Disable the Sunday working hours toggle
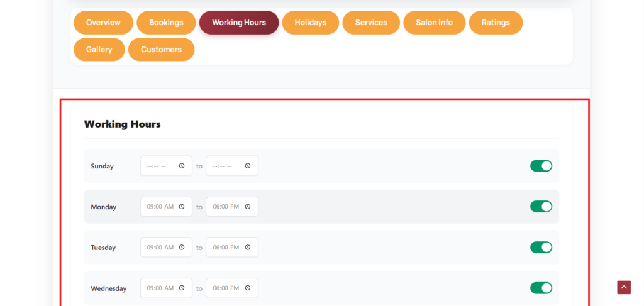The height and width of the screenshot is (306, 644). [541, 166]
